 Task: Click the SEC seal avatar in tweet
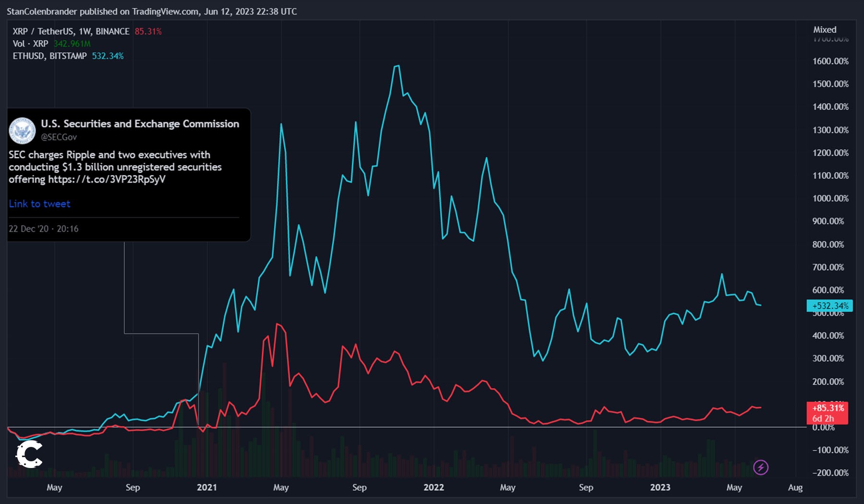point(23,130)
